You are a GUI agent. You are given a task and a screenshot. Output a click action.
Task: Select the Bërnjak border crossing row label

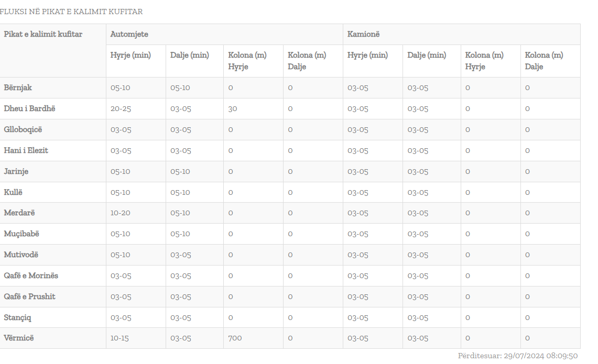pyautogui.click(x=18, y=87)
